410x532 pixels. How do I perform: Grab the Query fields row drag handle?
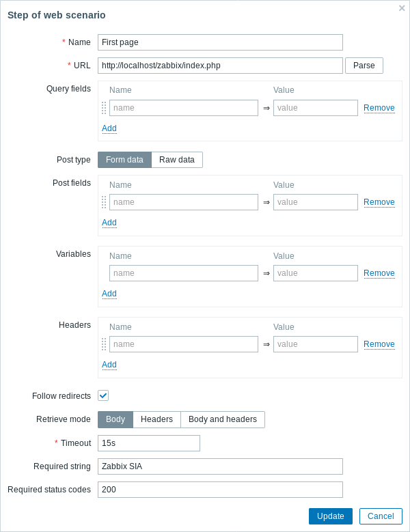pyautogui.click(x=104, y=108)
